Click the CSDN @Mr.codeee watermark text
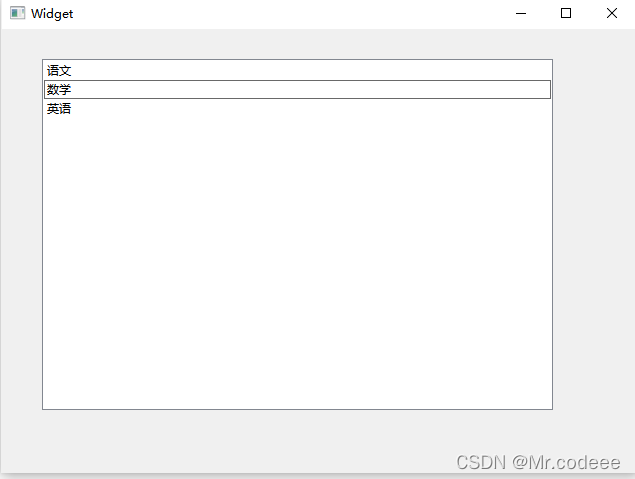The width and height of the screenshot is (635, 479). tap(538, 462)
